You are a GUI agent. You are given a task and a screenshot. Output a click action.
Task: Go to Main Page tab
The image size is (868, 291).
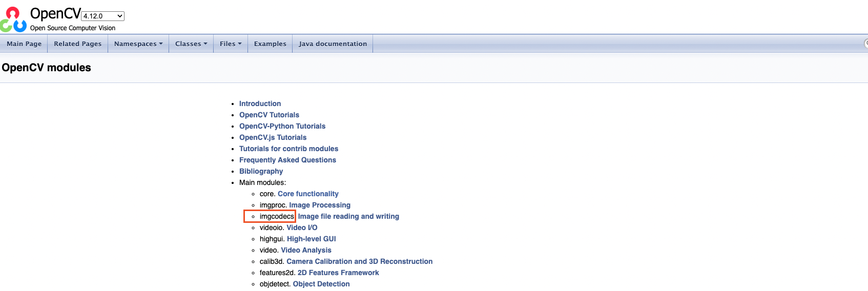point(24,44)
